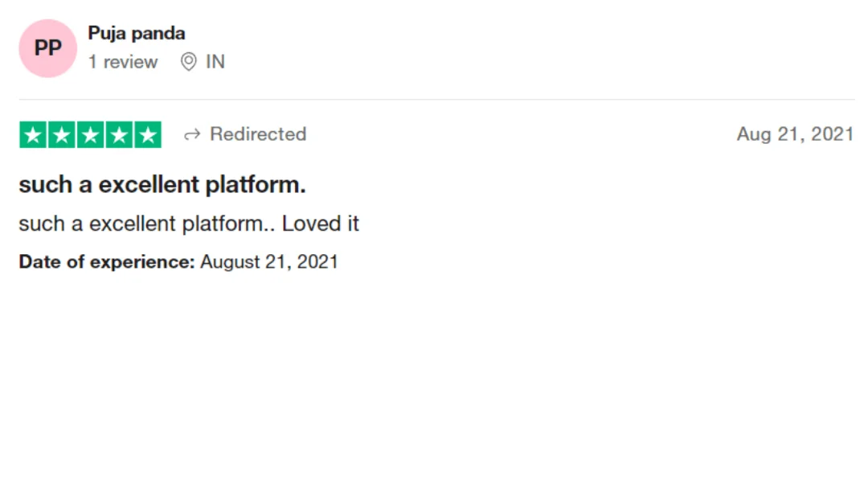Select the second green rating star
Viewport: 868px width, 489px height.
[61, 134]
